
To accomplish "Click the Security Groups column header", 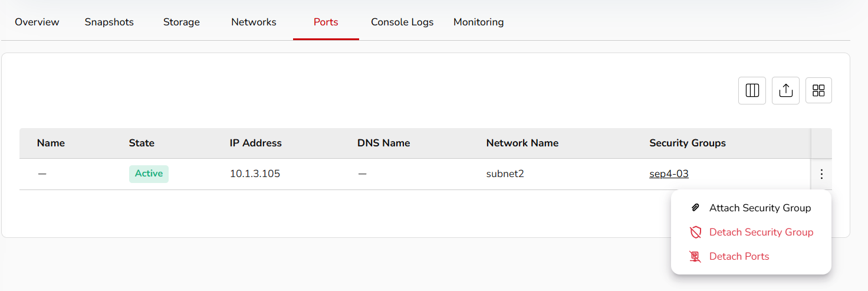I will click(x=687, y=143).
